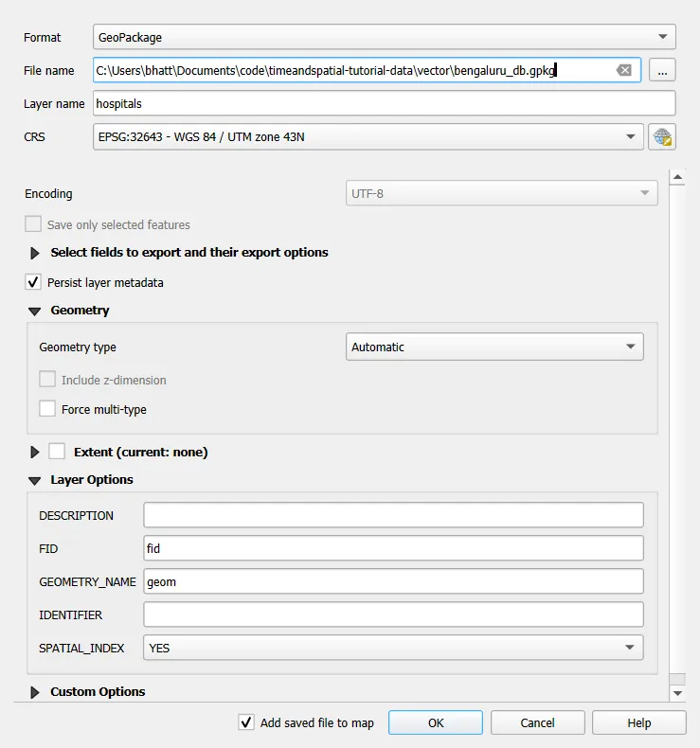The image size is (700, 748).
Task: Open the Geometry type Automatic dropdown
Action: pos(494,347)
